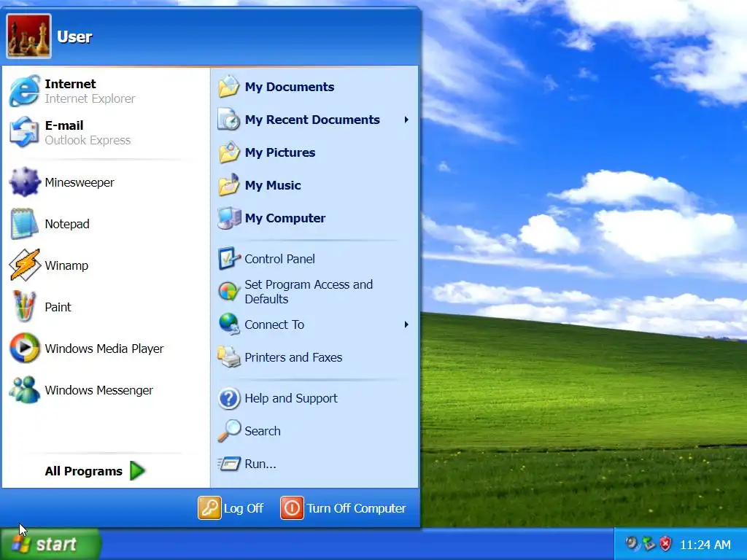Choose Paint from the Start menu

click(106, 307)
